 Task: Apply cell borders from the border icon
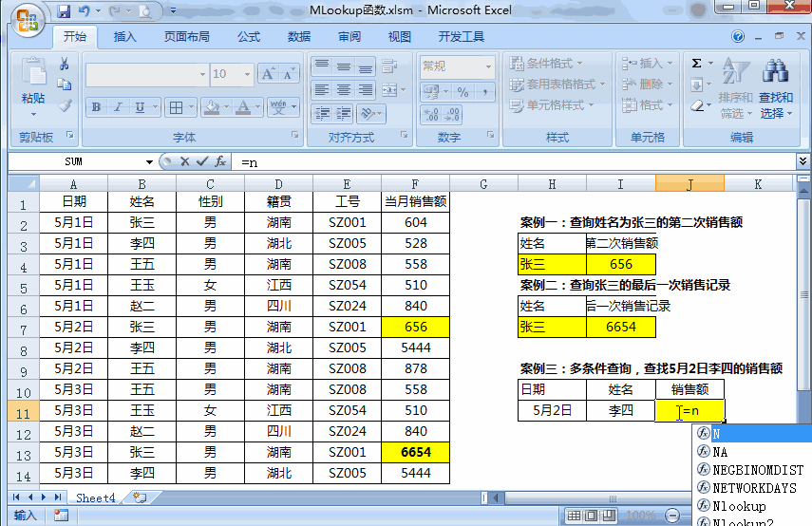[176, 107]
